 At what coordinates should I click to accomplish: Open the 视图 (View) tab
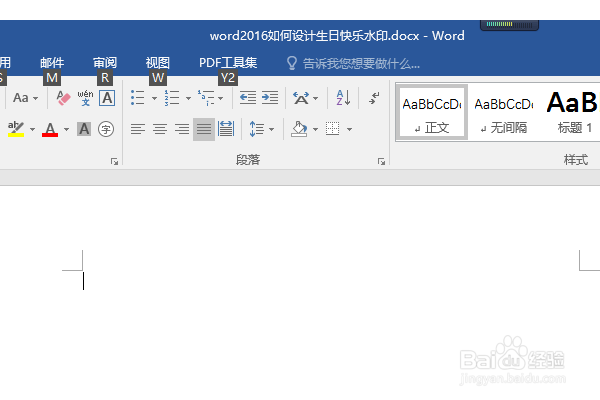click(158, 63)
